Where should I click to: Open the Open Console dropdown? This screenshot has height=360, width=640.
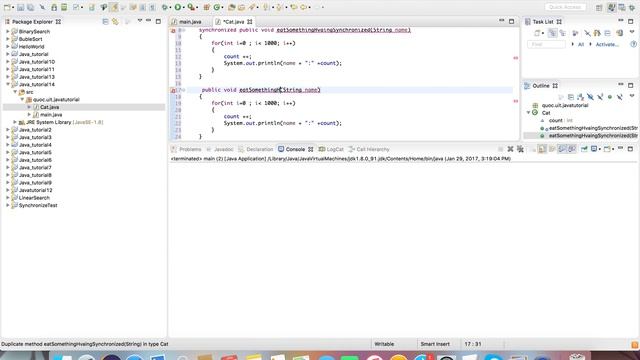tap(613, 149)
